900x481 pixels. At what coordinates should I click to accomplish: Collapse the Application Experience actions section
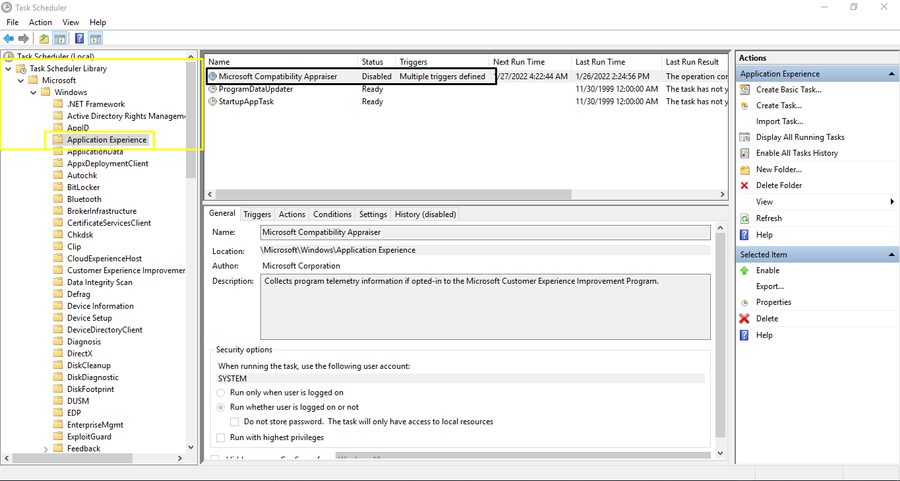891,74
